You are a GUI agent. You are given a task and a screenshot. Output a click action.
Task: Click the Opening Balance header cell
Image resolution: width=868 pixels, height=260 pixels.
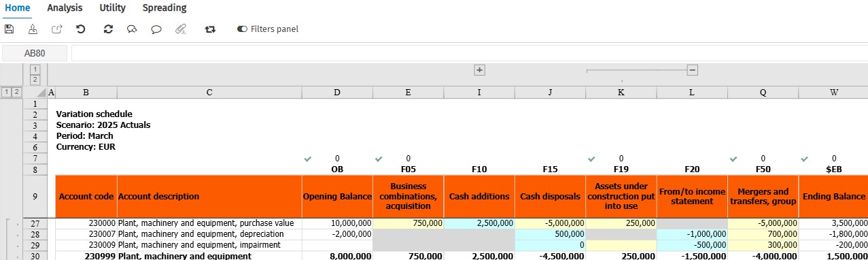[x=337, y=196]
